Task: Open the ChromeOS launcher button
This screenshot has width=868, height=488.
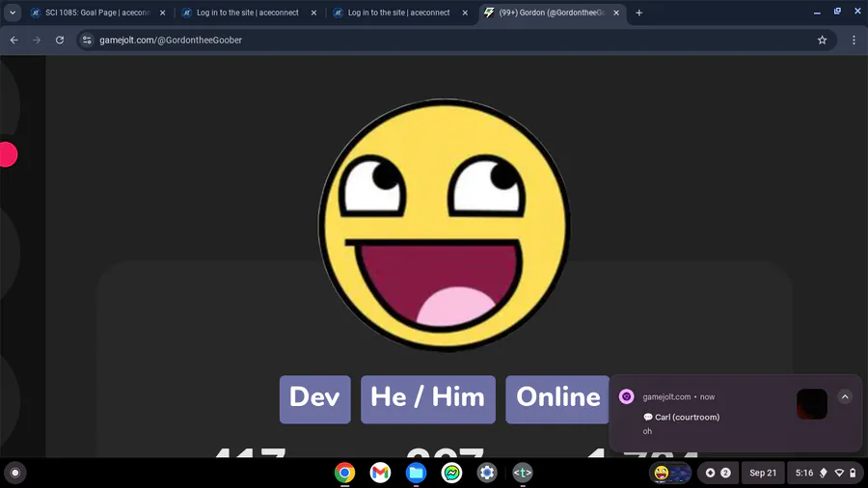Action: 15,473
